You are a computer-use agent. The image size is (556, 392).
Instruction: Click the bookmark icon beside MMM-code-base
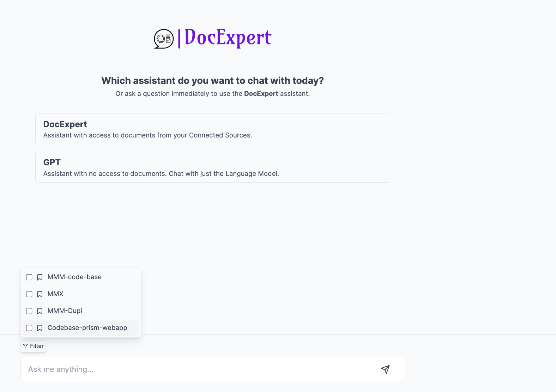click(40, 277)
